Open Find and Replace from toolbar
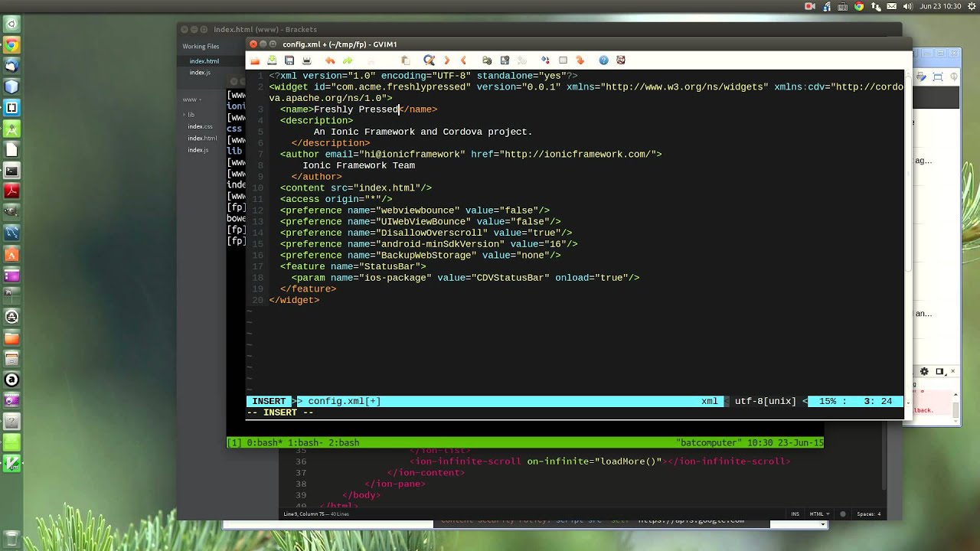Image resolution: width=980 pixels, height=551 pixels. click(x=429, y=60)
